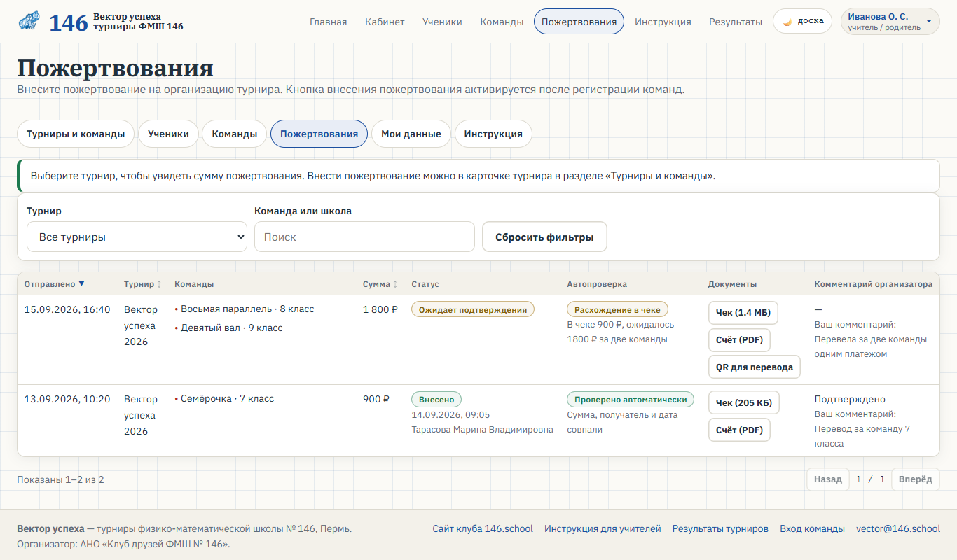Open the Главная nav item
The image size is (957, 560).
point(328,22)
